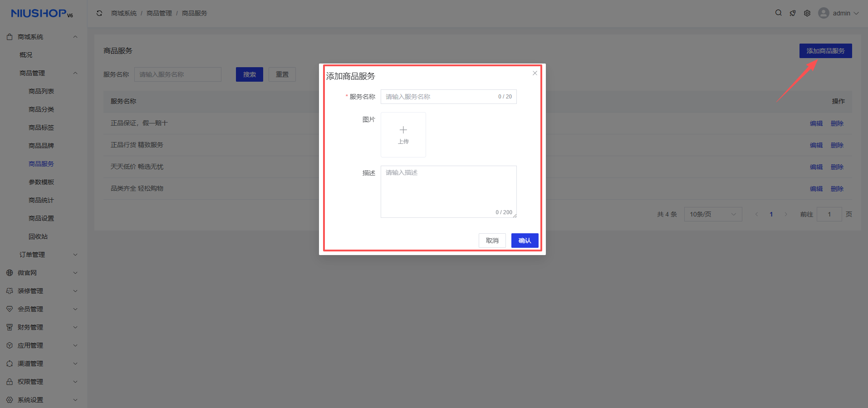Image resolution: width=868 pixels, height=408 pixels.
Task: Focus the 前往 page number input
Action: pyautogui.click(x=829, y=214)
